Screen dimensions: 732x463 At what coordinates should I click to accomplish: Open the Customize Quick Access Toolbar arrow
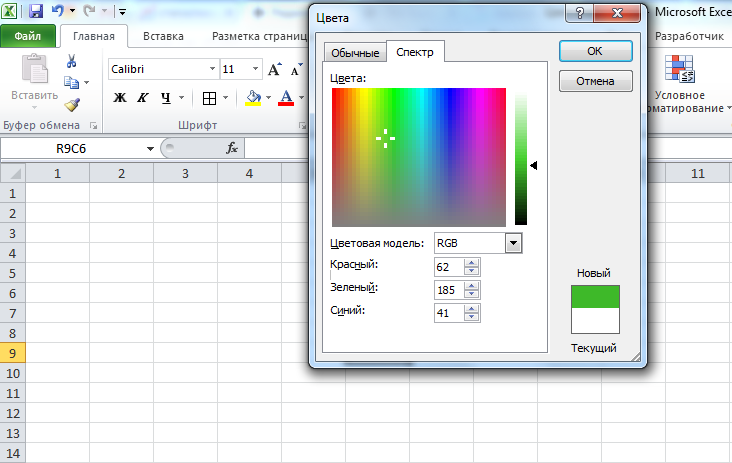[x=122, y=12]
